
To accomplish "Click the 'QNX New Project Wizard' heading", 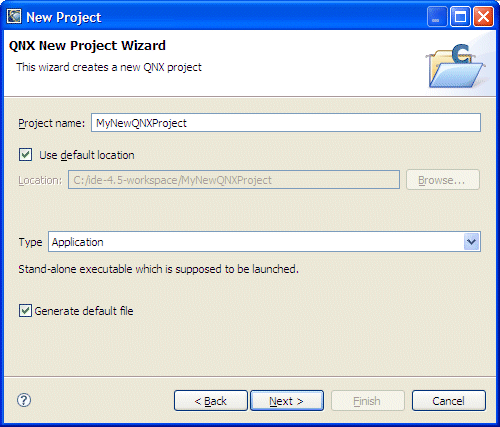I will point(87,46).
